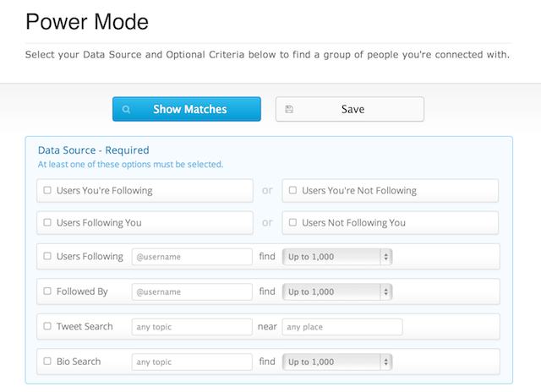
Task: Open the Users Following limit dropdown
Action: tap(337, 256)
